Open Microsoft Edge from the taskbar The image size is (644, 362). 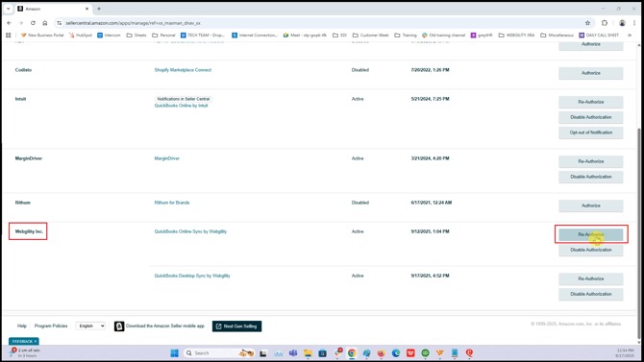[396, 353]
